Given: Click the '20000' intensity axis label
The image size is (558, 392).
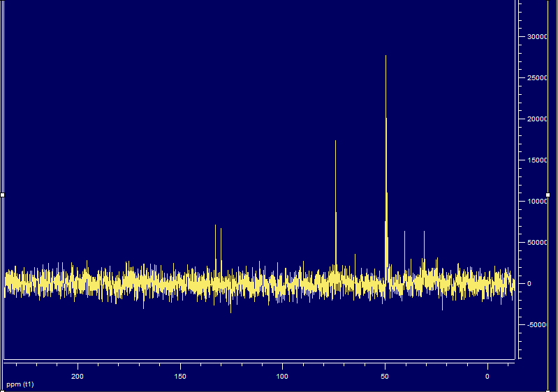Looking at the screenshot, I should (537, 119).
